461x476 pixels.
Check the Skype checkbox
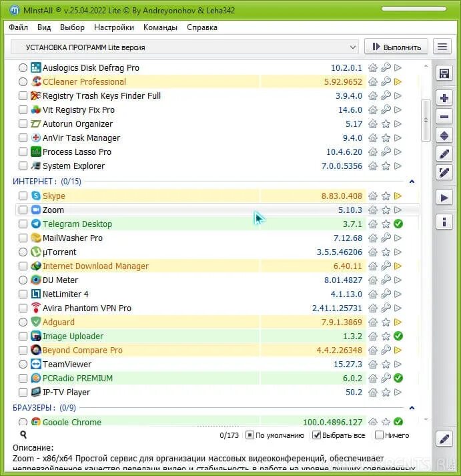(23, 196)
